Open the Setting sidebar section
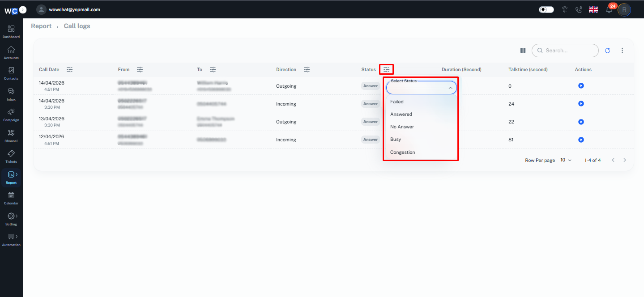 [11, 219]
